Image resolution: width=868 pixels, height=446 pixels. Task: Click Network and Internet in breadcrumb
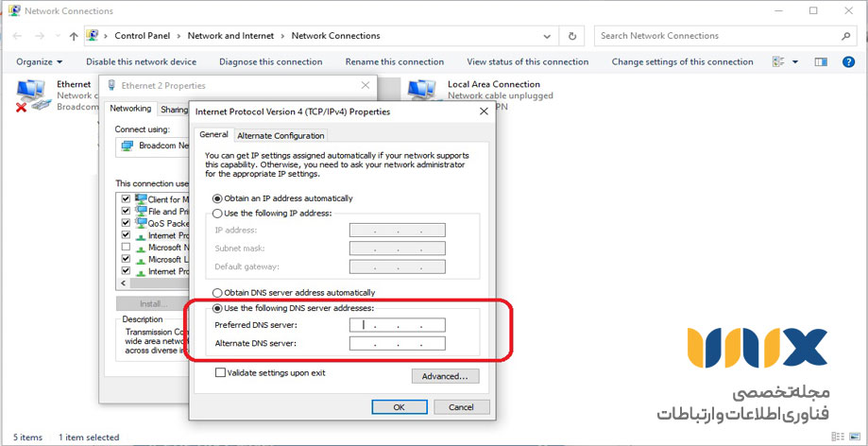230,36
